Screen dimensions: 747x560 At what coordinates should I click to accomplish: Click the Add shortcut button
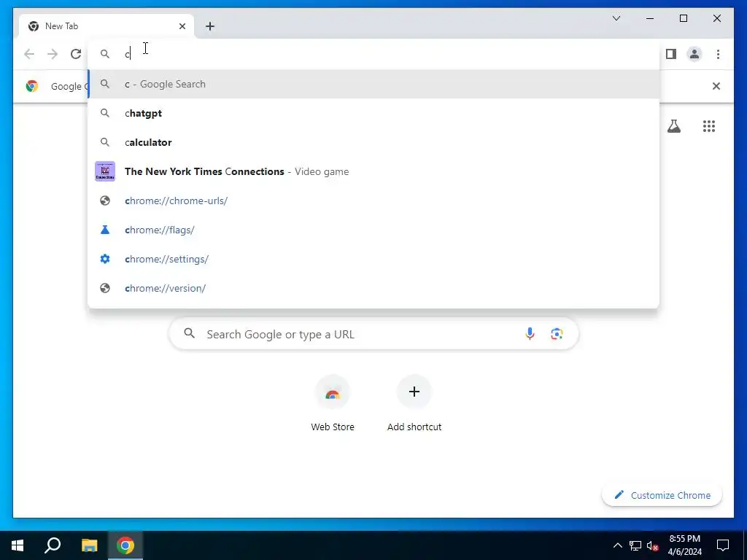click(414, 402)
